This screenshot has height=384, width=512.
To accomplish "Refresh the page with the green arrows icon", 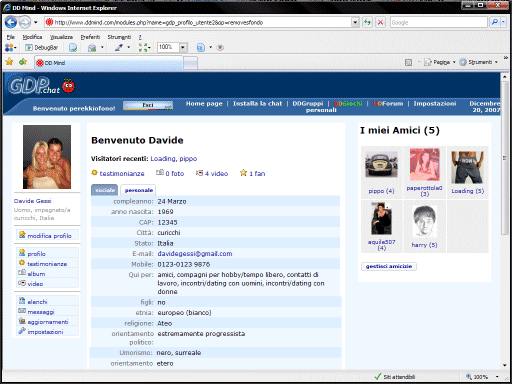I will coord(367,22).
